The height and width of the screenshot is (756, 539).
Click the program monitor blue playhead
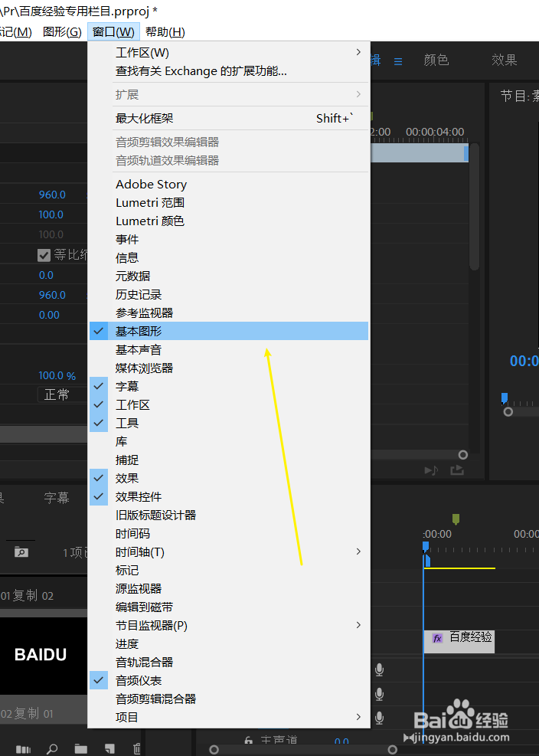click(x=505, y=398)
